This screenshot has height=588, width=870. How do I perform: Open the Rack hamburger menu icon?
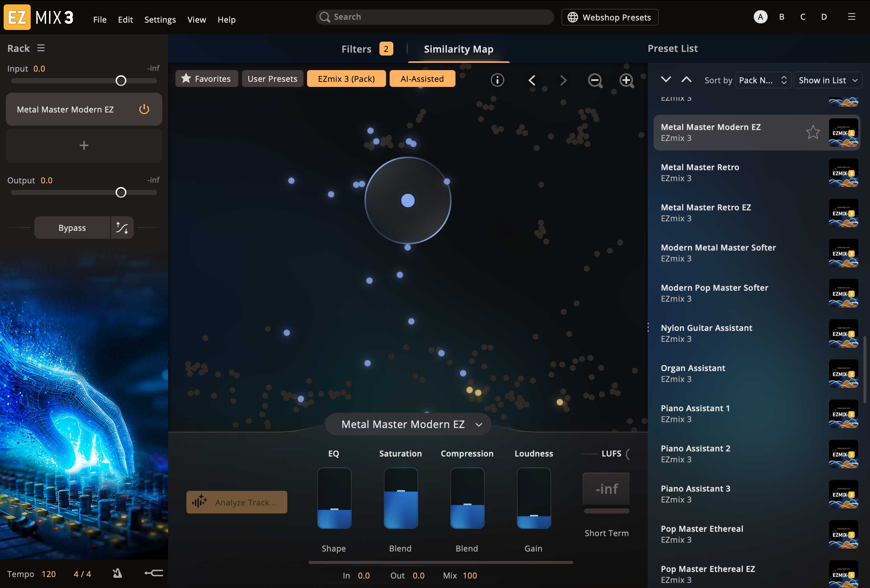pos(41,48)
